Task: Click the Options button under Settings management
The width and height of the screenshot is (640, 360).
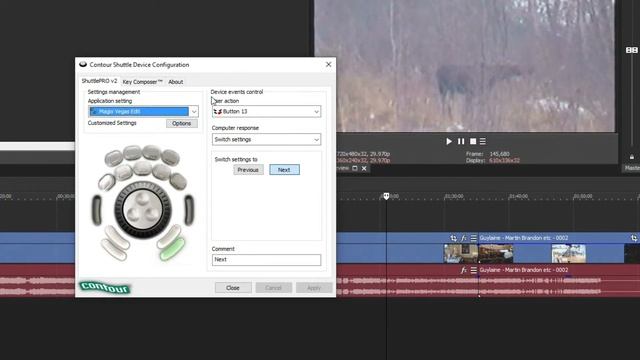Action: [182, 123]
